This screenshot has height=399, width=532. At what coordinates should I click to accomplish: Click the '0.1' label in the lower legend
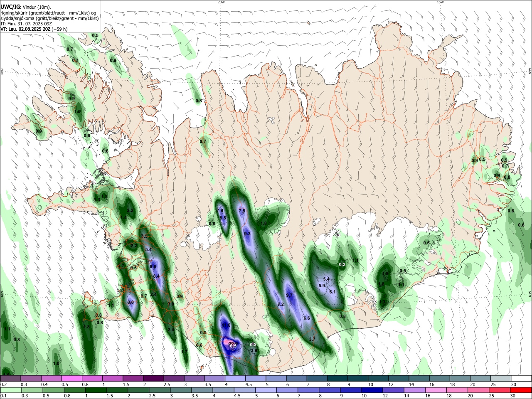pos(3,396)
